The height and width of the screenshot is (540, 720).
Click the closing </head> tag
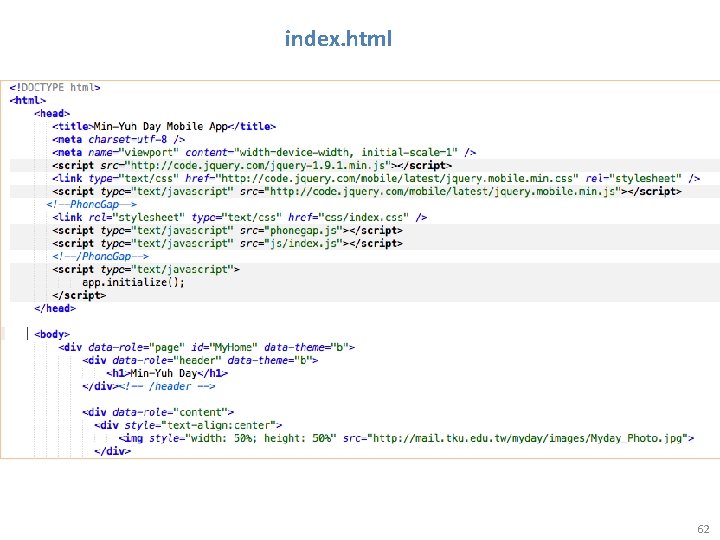(55, 308)
